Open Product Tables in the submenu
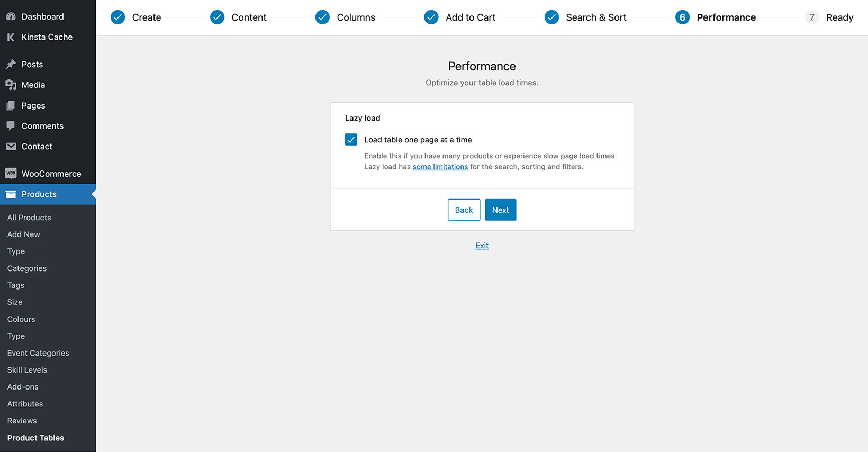 (x=35, y=438)
